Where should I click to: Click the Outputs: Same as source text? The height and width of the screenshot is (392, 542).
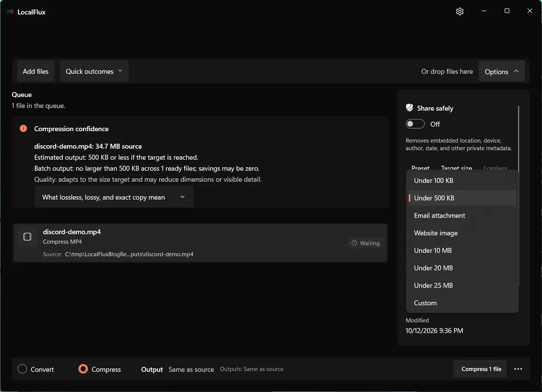coord(252,369)
